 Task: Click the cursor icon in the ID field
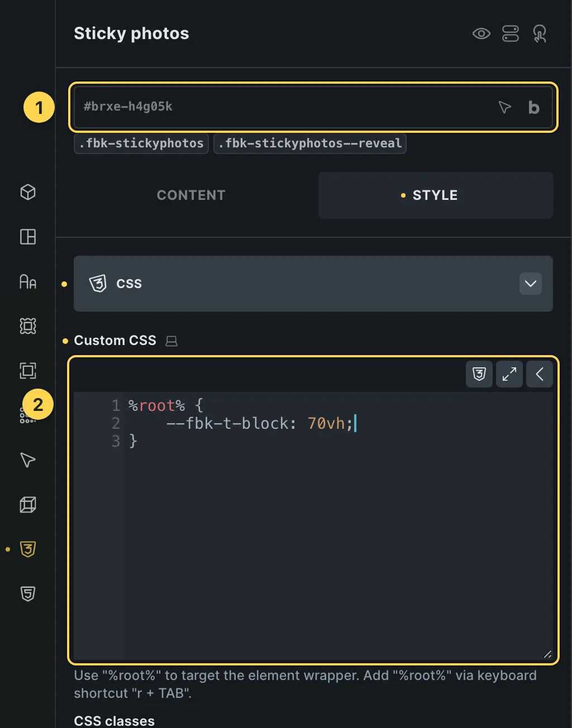tap(504, 107)
